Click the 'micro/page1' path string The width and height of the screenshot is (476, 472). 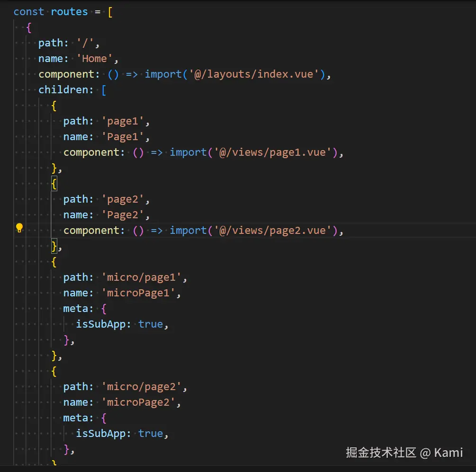tap(142, 277)
